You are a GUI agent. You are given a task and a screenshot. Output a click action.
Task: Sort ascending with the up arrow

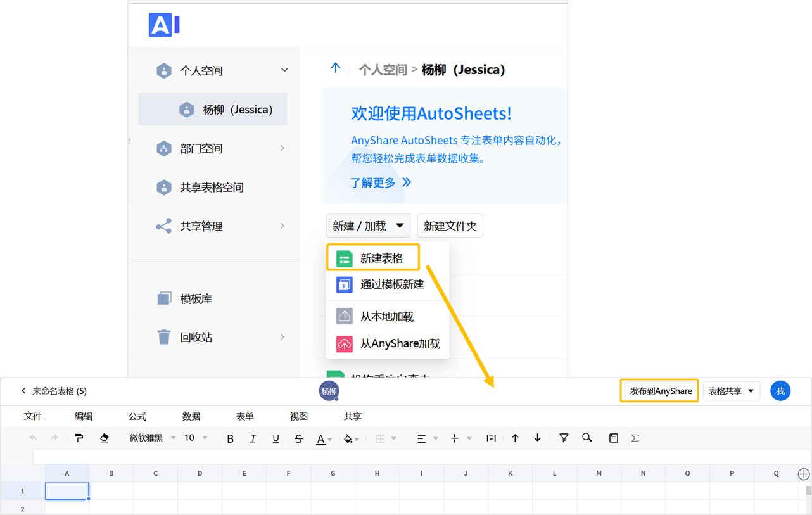515,438
